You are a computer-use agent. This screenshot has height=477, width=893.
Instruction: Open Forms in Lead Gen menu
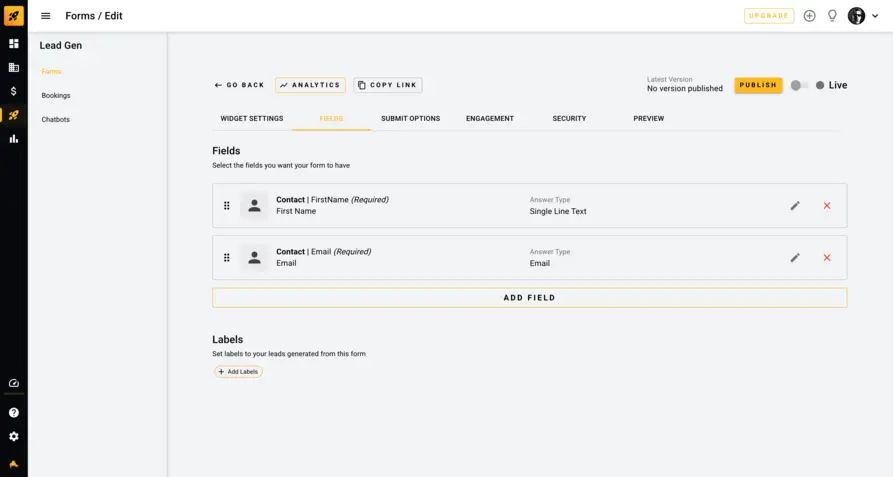pos(51,72)
